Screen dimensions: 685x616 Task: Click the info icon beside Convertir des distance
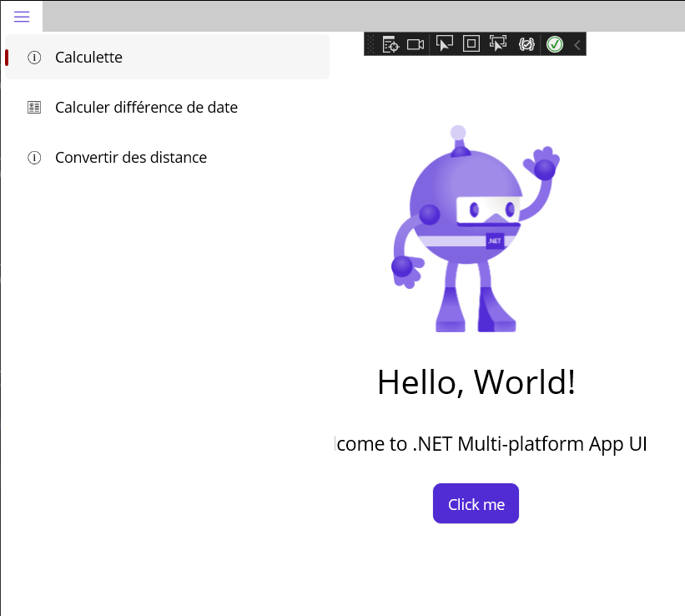click(x=34, y=158)
